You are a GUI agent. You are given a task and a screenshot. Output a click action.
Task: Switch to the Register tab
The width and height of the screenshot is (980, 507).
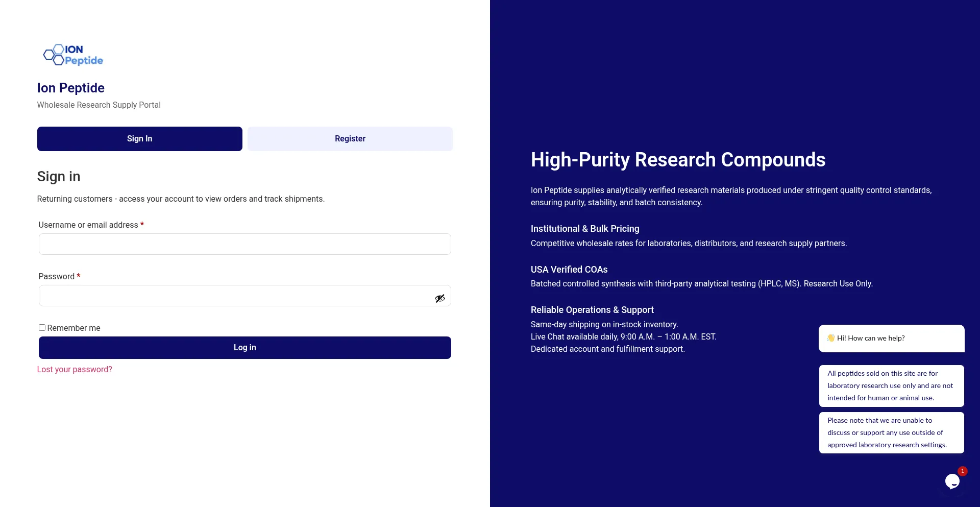(x=350, y=139)
